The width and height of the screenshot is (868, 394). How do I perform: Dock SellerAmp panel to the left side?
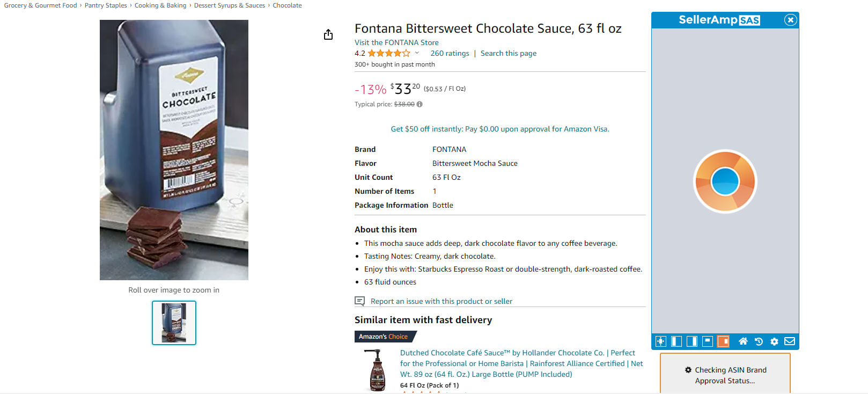676,341
